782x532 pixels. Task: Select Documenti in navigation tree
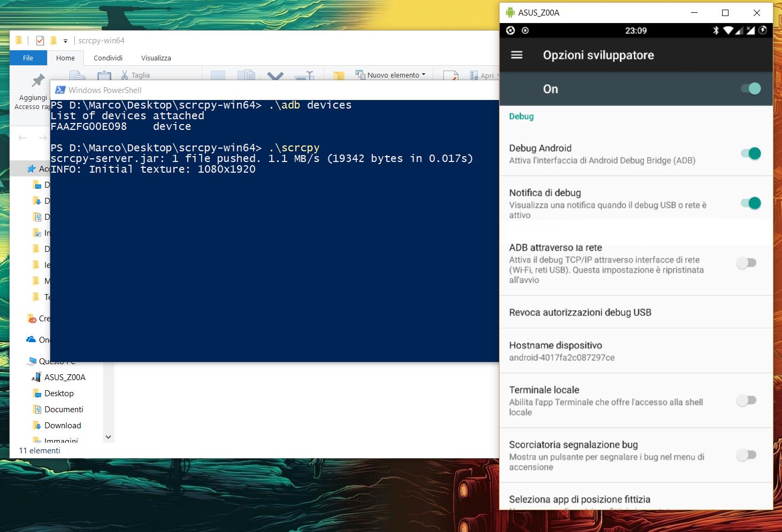[x=64, y=409]
